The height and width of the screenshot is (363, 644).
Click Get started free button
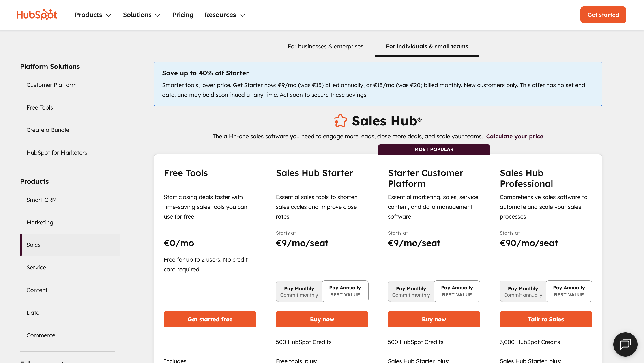click(210, 319)
